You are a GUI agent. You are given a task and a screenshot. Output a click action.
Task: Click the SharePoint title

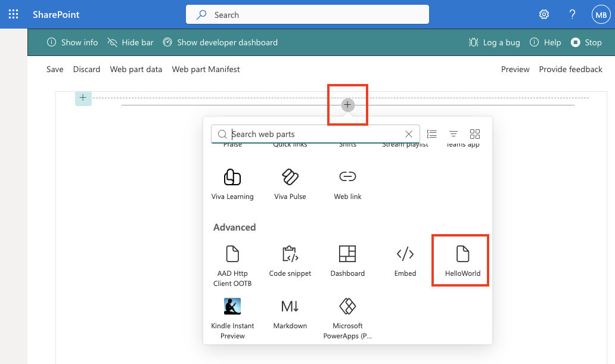pos(56,14)
